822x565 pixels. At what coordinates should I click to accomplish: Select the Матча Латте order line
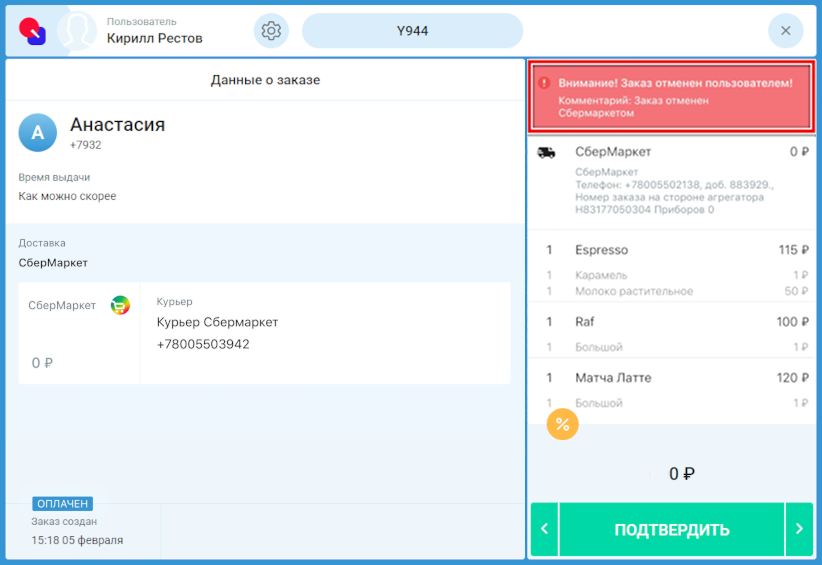pyautogui.click(x=672, y=378)
